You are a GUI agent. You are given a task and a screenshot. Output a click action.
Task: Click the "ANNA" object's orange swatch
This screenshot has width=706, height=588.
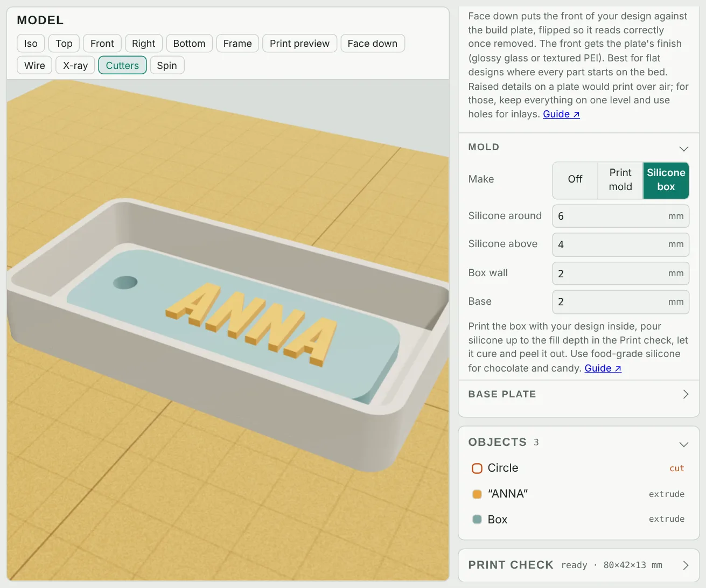(x=477, y=494)
